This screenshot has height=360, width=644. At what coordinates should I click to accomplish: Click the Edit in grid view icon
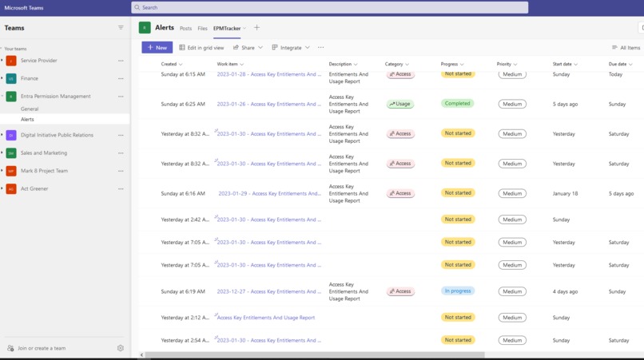click(x=182, y=48)
